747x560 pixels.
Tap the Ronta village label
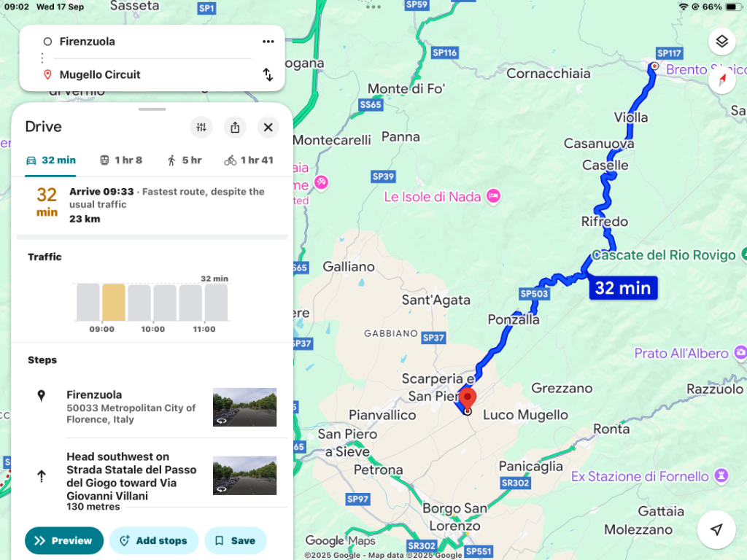[611, 429]
